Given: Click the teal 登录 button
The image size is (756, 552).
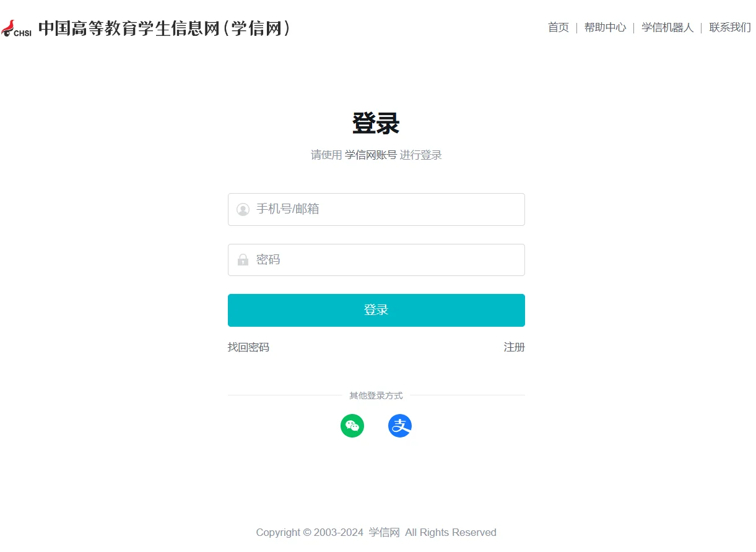Looking at the screenshot, I should coord(376,310).
